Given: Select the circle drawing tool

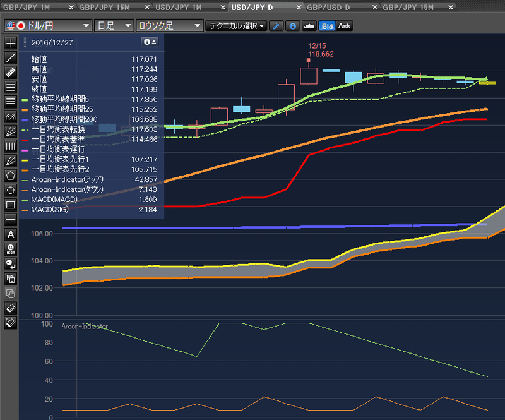Looking at the screenshot, I should (x=11, y=191).
